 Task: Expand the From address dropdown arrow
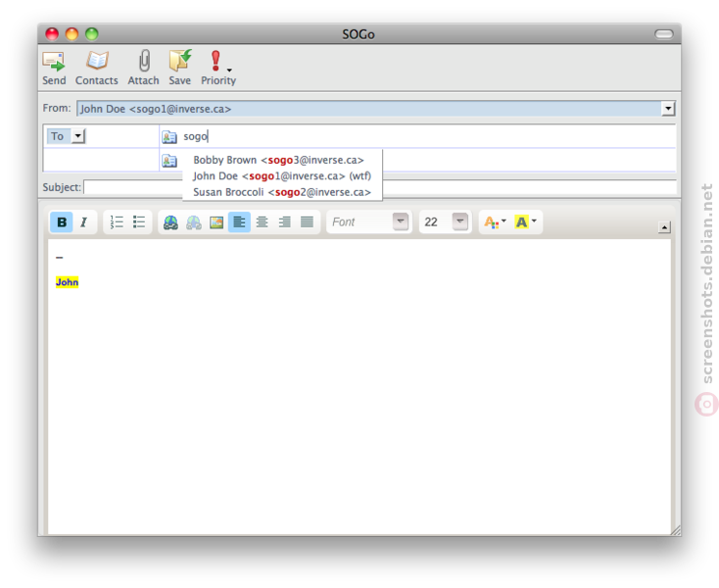668,109
